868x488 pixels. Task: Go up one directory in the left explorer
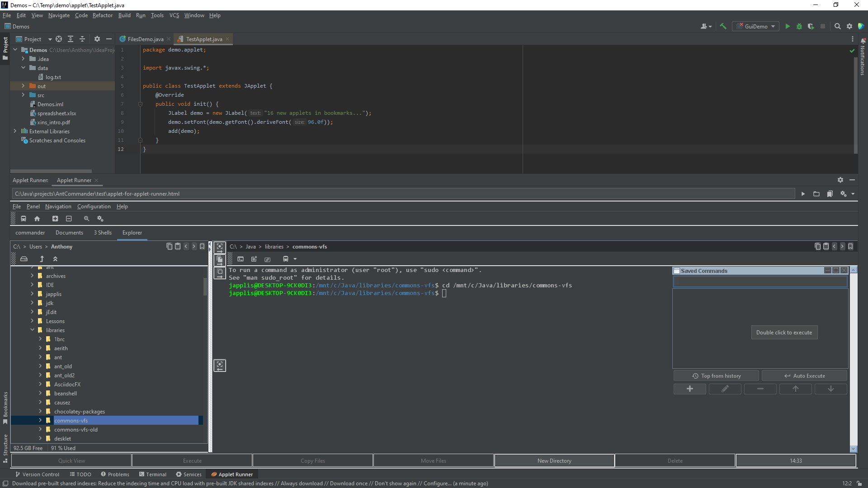tap(42, 259)
